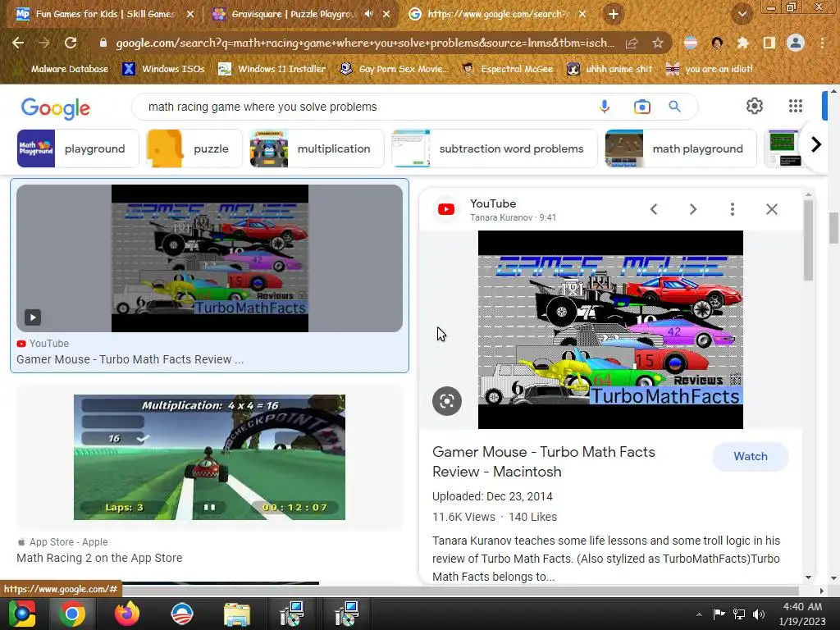Open Windows ISOs bookmark
The image size is (840, 630).
click(x=163, y=69)
